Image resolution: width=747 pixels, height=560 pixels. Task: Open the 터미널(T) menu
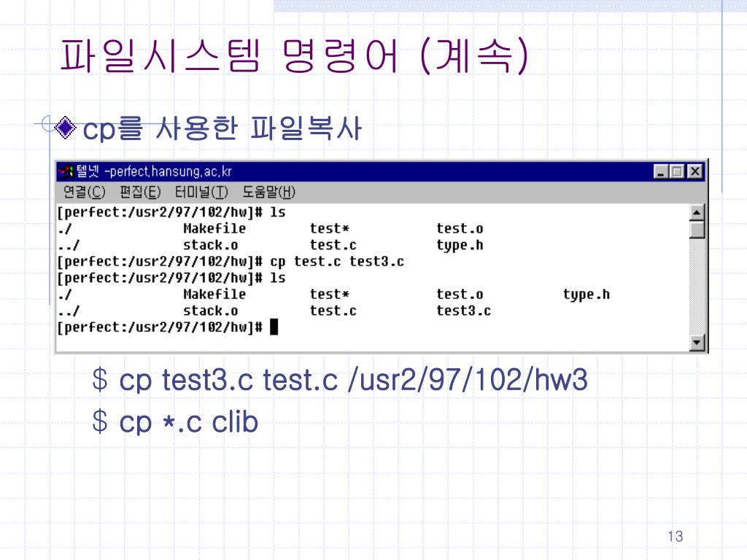[201, 192]
